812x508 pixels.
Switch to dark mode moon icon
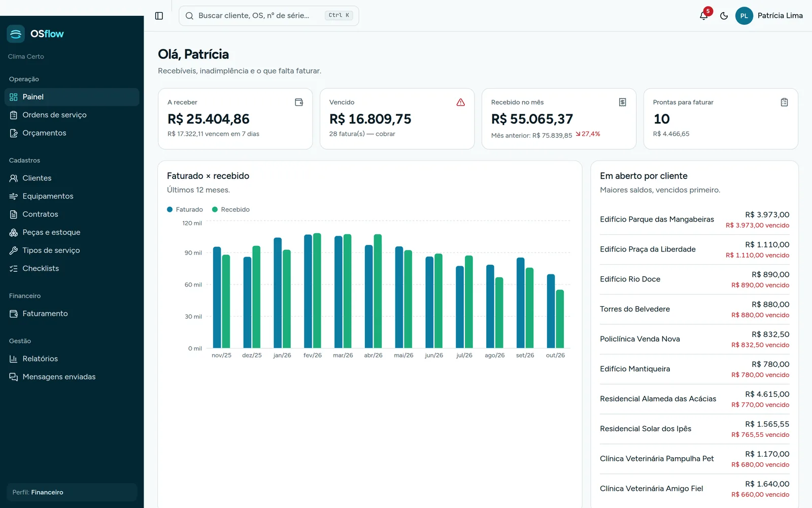(x=724, y=16)
